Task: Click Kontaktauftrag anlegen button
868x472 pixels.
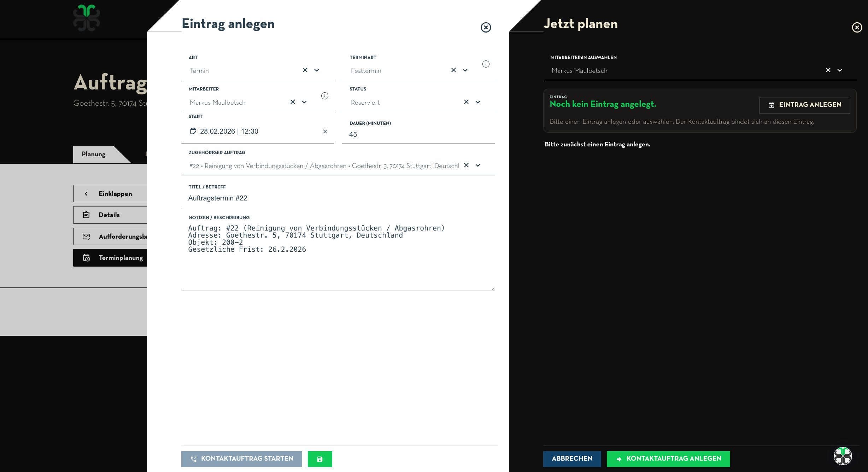Action: point(668,459)
